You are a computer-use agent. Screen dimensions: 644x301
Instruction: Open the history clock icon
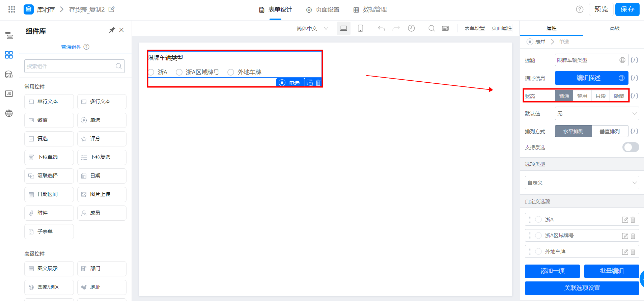point(411,28)
